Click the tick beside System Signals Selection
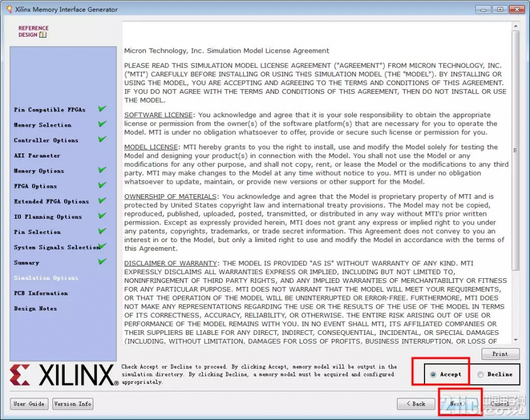Viewport: 530px width, 420px height. click(103, 246)
